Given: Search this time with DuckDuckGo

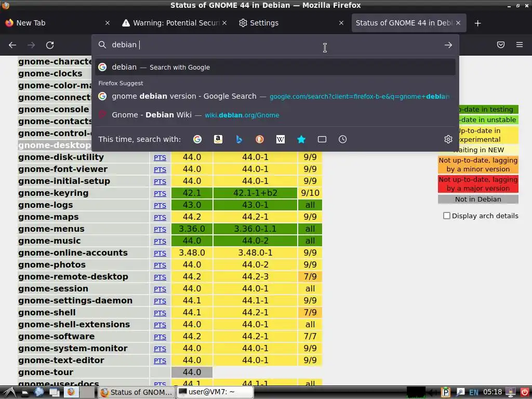Looking at the screenshot, I should click(x=260, y=139).
